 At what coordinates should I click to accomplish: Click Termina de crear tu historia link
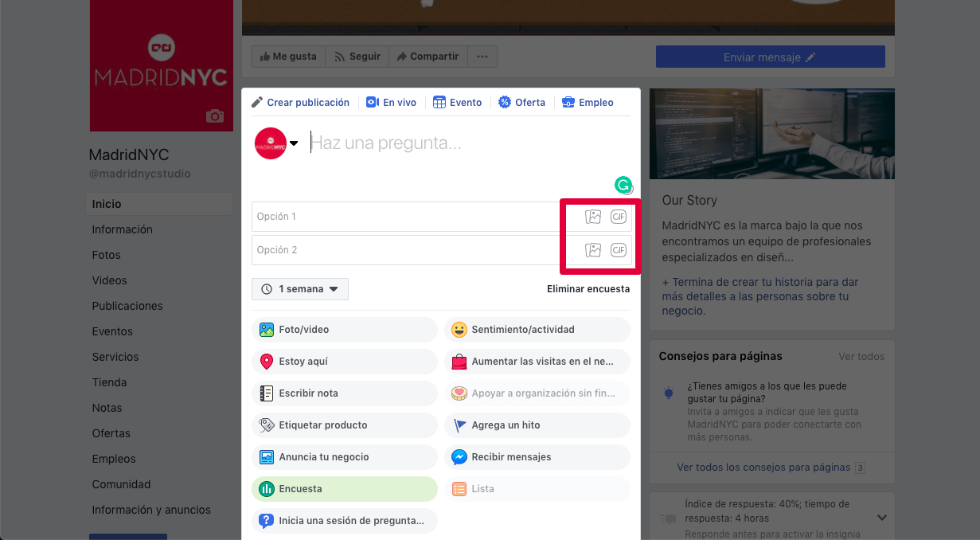tap(760, 296)
